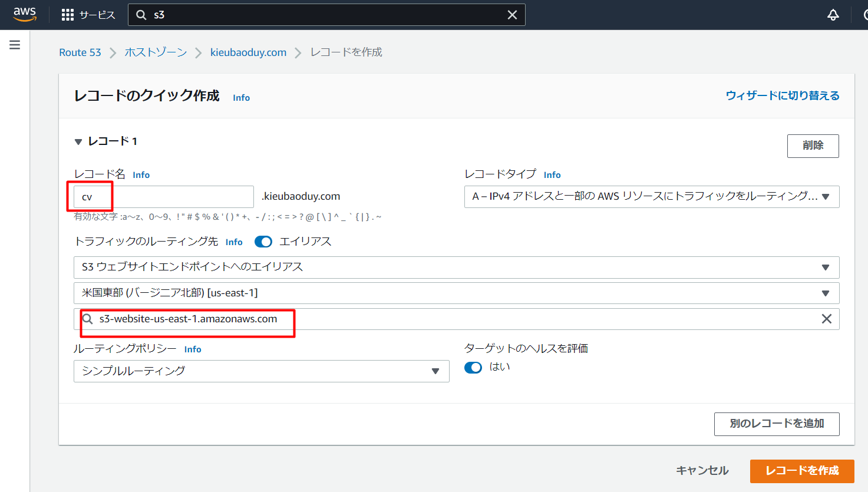Disable the エイリアス toggle

[263, 242]
